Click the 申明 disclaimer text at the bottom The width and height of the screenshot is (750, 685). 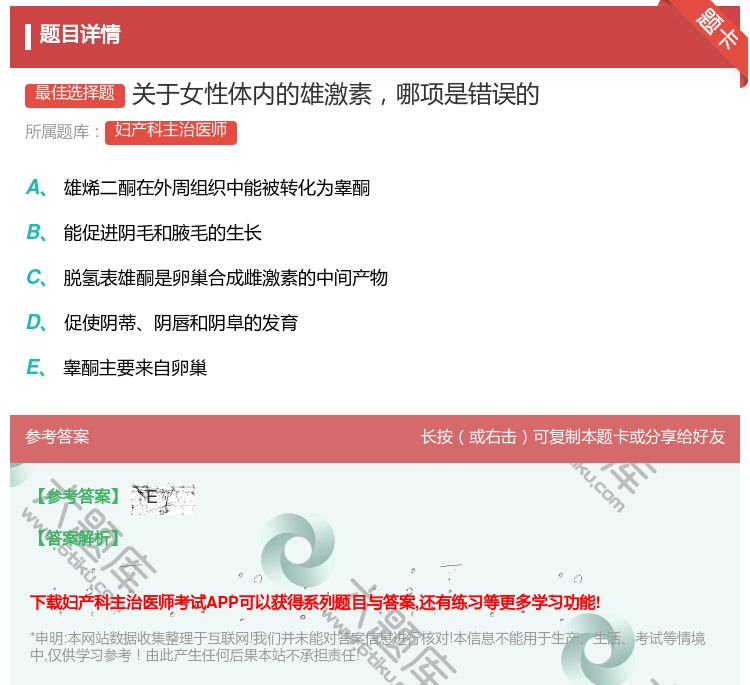(367, 646)
